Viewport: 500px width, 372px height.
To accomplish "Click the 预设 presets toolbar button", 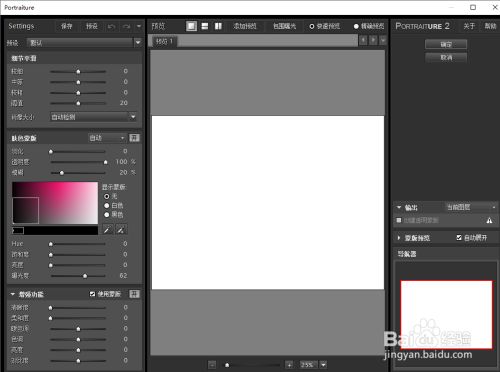I will pos(92,26).
